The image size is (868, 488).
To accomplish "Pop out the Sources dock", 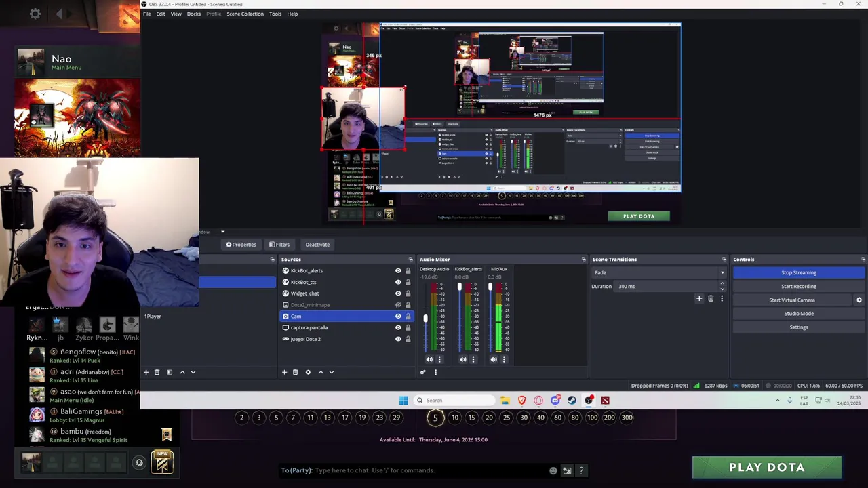I will [410, 259].
